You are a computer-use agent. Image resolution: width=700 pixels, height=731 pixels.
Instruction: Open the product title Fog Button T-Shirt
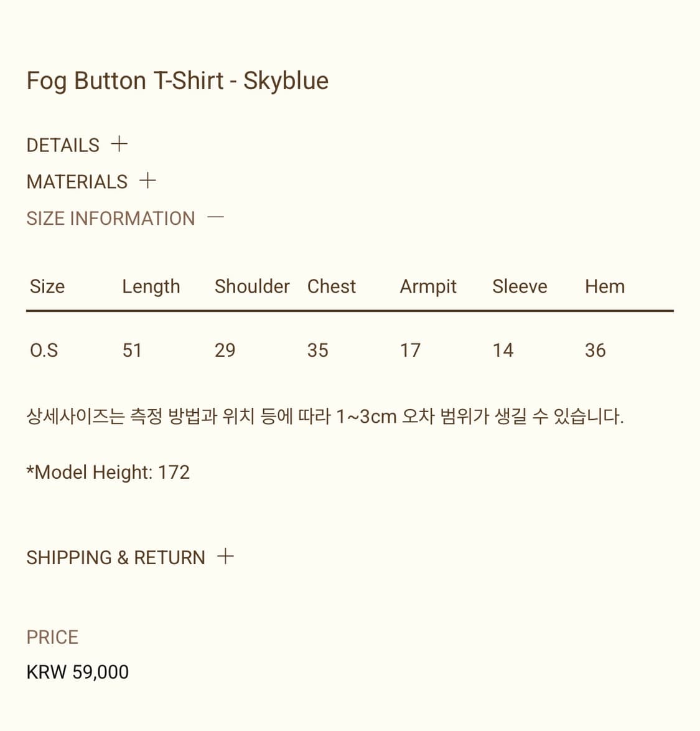pos(177,80)
